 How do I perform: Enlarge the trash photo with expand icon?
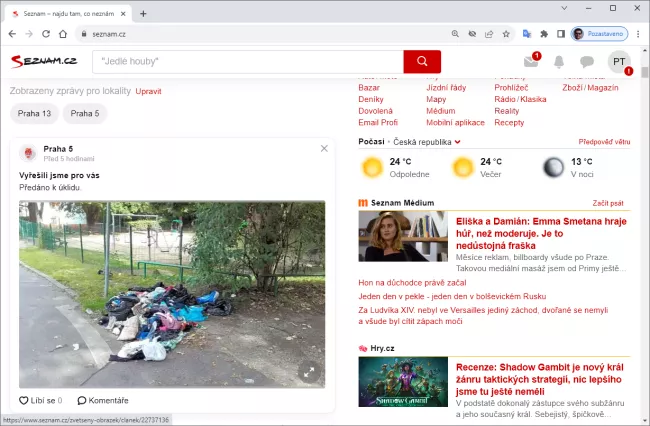[309, 372]
